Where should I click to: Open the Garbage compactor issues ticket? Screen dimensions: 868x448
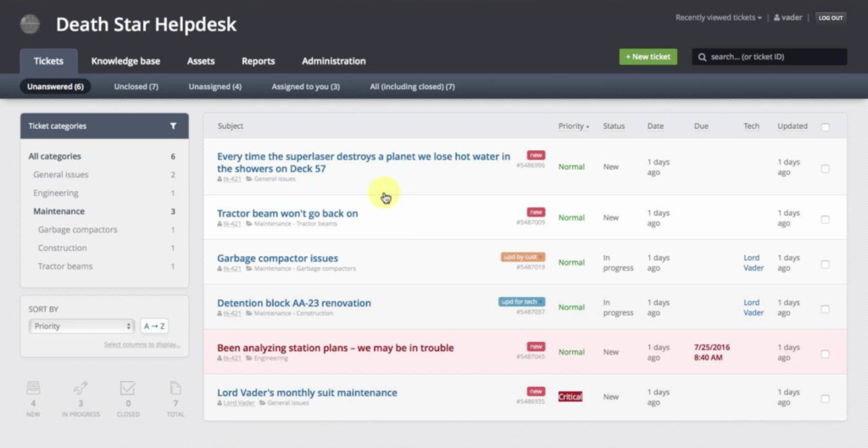277,258
